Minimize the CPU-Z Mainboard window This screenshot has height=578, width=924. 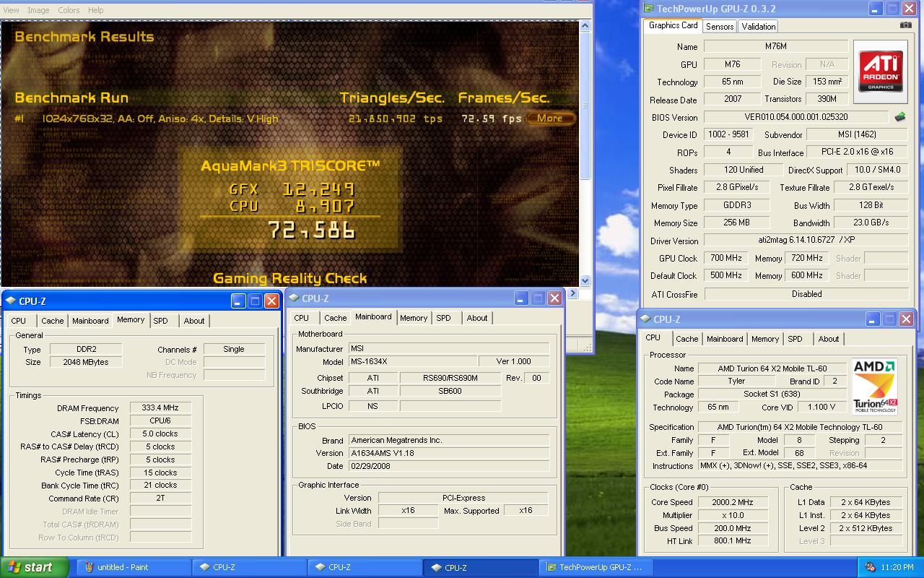(x=522, y=298)
